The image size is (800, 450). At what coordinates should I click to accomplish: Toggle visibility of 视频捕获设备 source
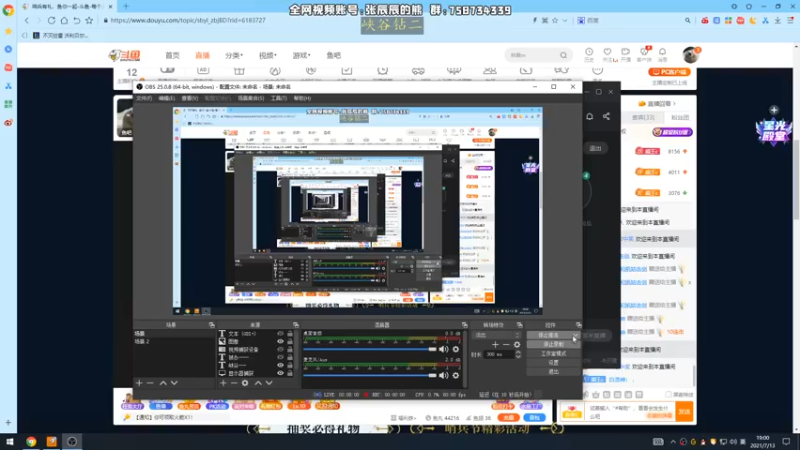[280, 349]
